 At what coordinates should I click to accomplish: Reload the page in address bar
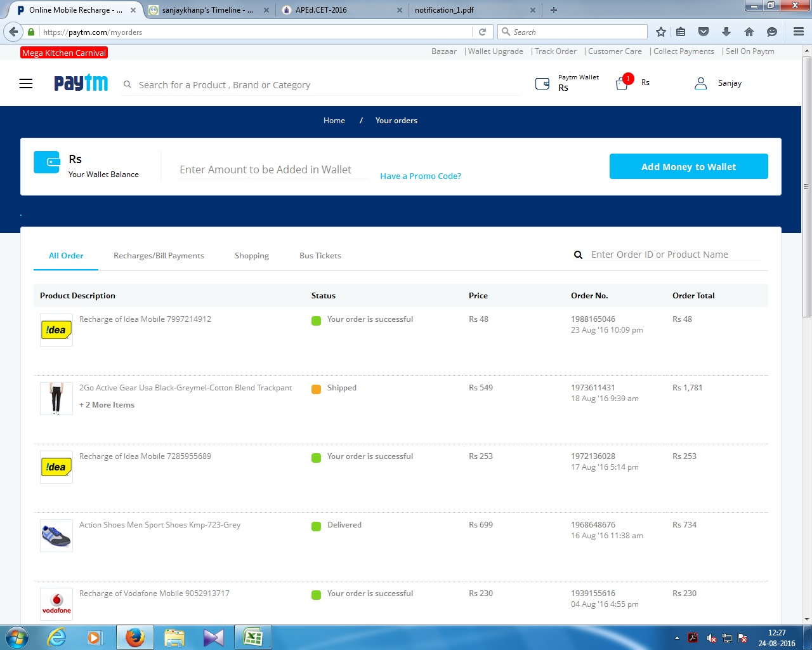point(482,32)
